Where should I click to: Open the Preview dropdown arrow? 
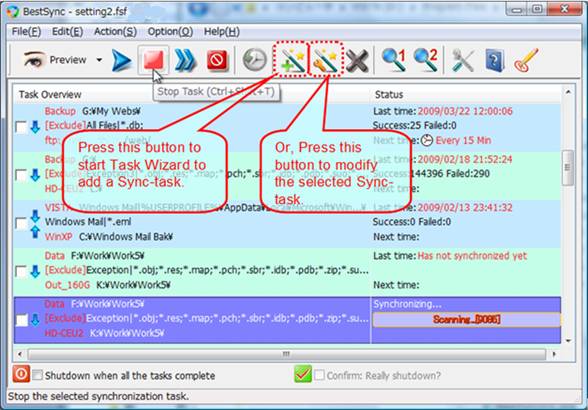click(x=99, y=60)
